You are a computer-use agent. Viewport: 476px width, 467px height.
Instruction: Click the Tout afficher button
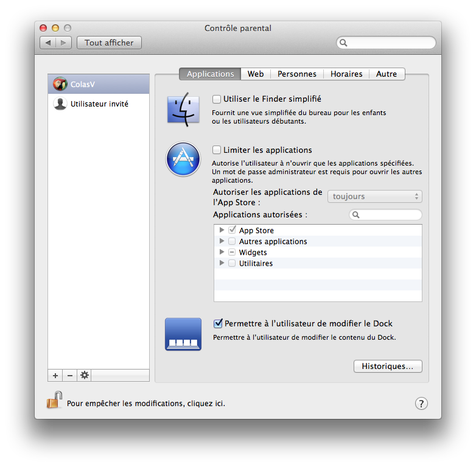coord(109,43)
